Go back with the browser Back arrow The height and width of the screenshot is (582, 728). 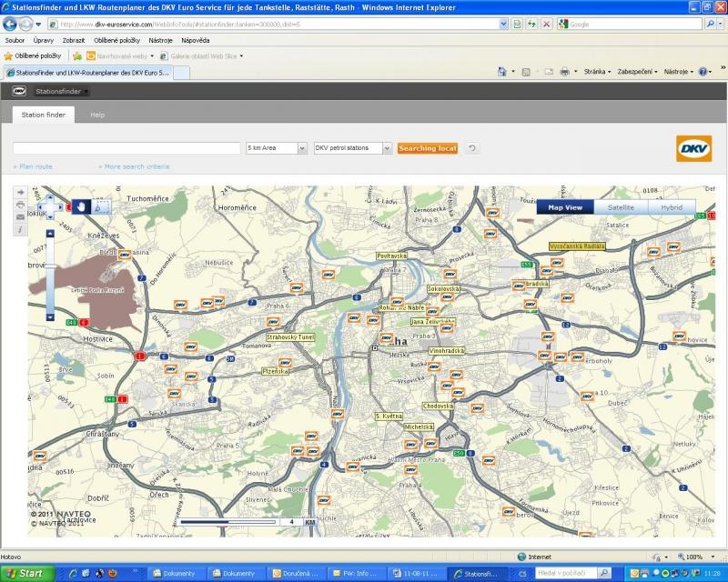(10, 24)
